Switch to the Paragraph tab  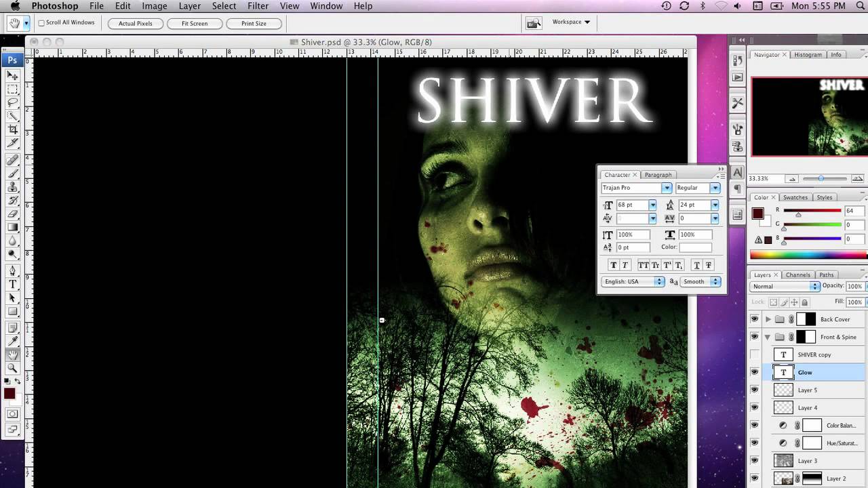[658, 175]
